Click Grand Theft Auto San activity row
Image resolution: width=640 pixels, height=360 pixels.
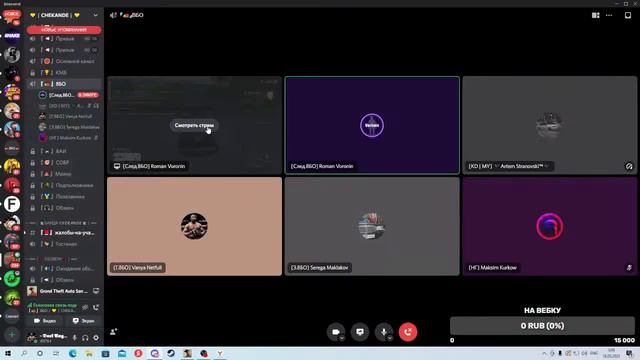pyautogui.click(x=63, y=291)
